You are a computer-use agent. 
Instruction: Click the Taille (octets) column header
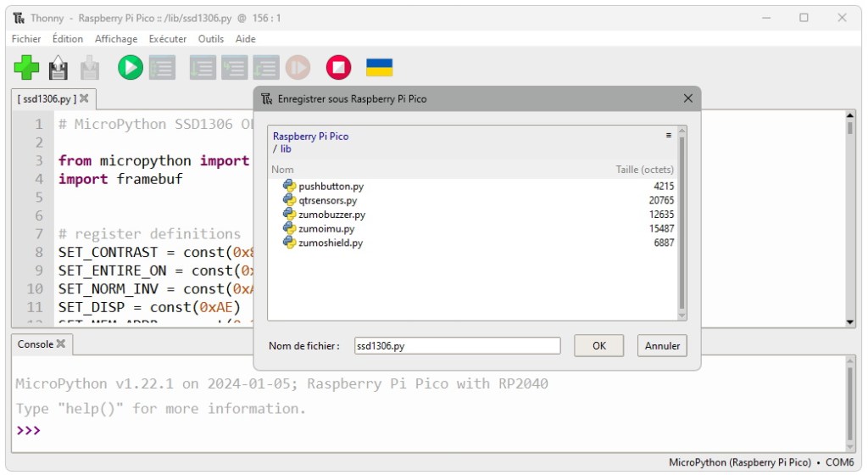(x=644, y=170)
